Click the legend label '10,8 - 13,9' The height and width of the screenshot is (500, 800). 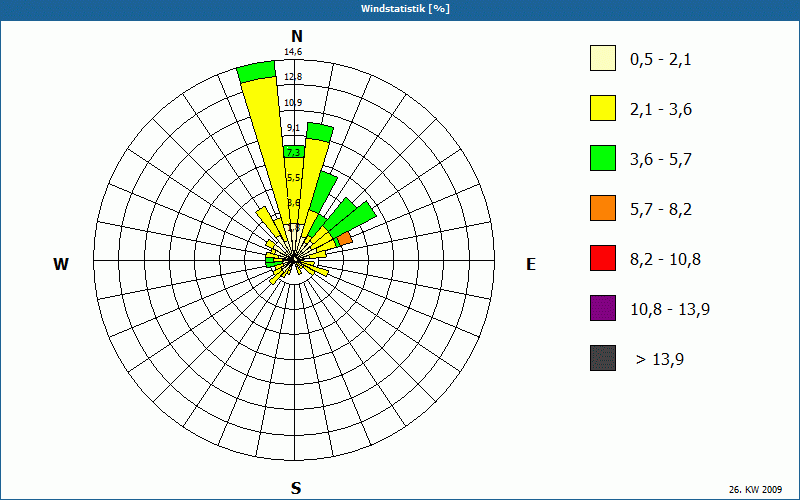(x=670, y=310)
